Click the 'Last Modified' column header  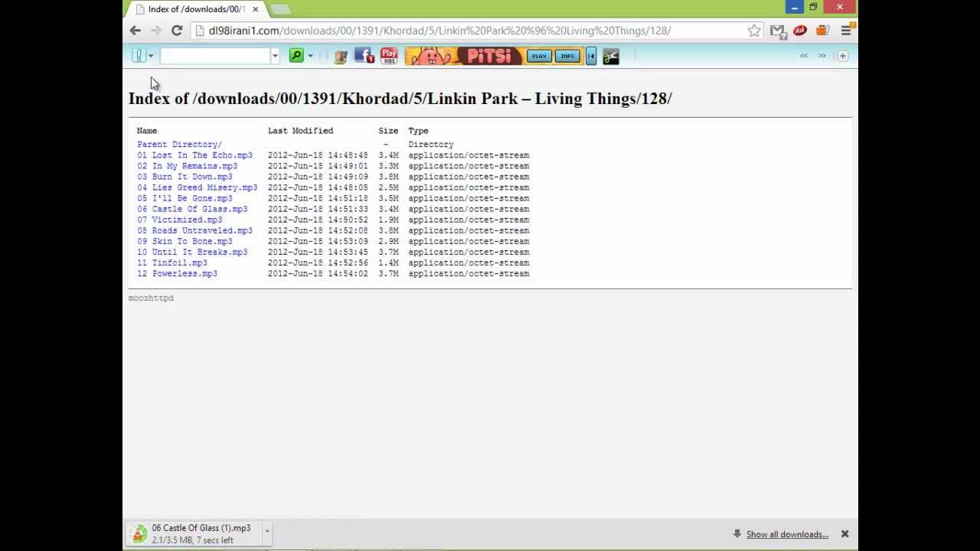300,131
